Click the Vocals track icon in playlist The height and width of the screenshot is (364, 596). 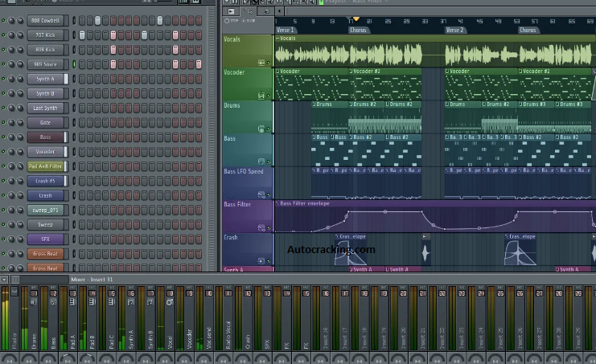click(261, 63)
